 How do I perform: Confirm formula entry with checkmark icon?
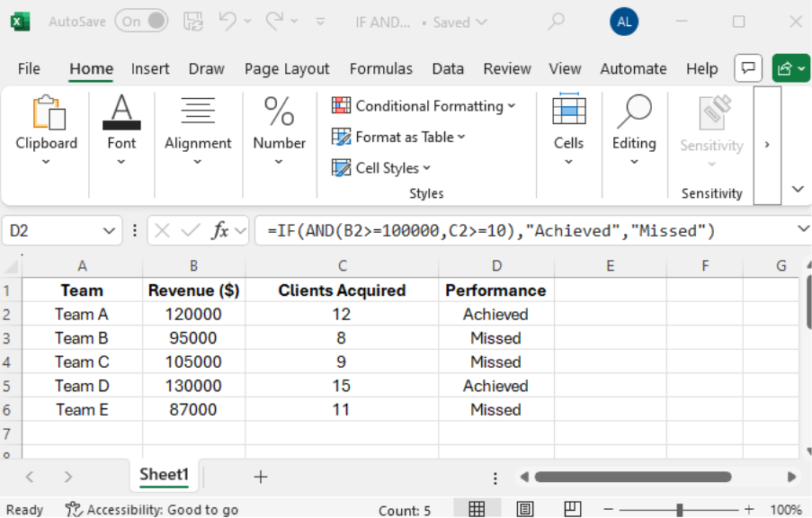[191, 230]
